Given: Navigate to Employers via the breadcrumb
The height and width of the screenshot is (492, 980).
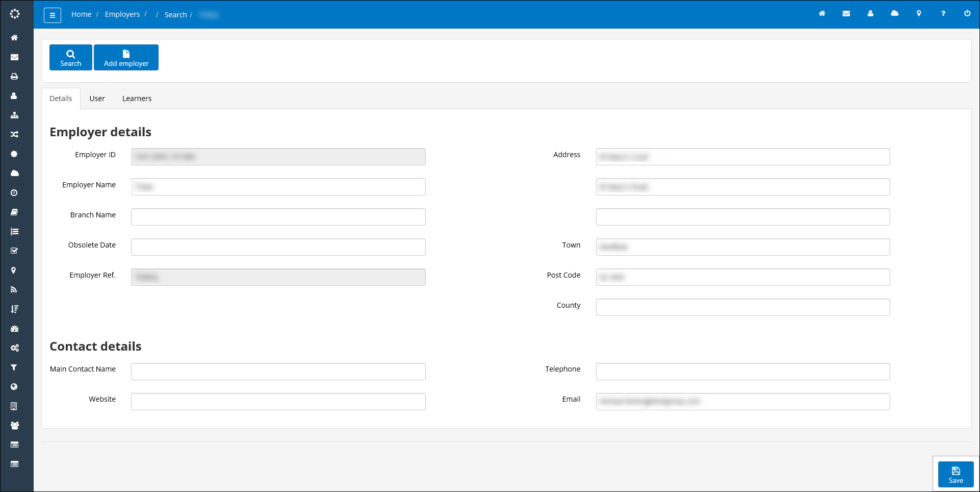Looking at the screenshot, I should pyautogui.click(x=122, y=14).
